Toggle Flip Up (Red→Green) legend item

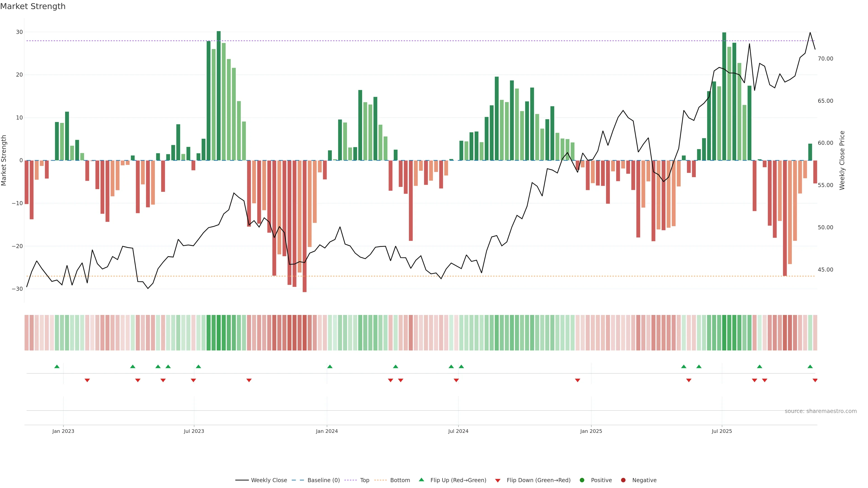tap(458, 480)
